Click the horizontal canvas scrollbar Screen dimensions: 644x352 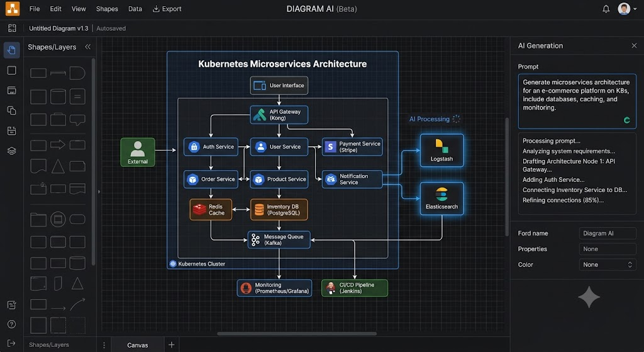[297, 334]
